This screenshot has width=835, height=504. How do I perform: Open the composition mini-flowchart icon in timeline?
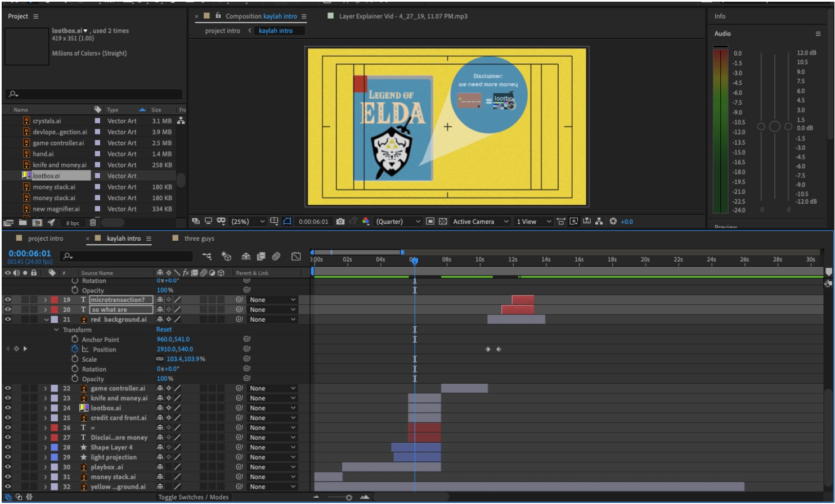coord(207,256)
